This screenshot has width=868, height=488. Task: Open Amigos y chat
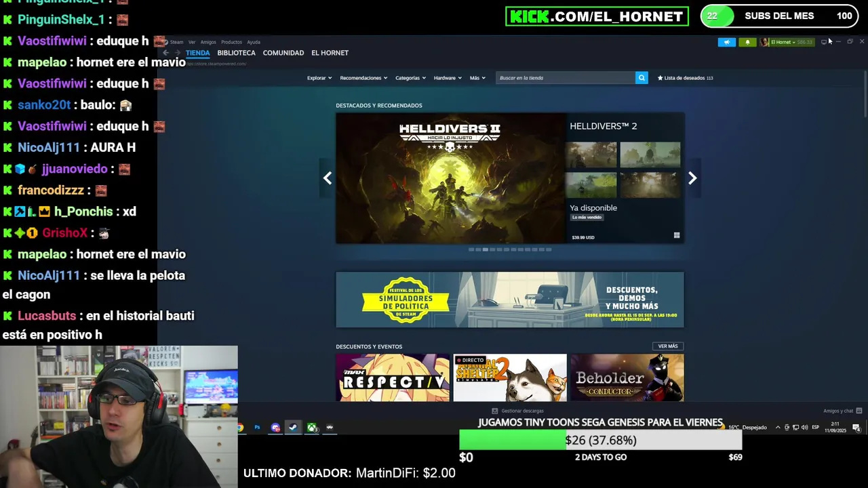pos(842,411)
